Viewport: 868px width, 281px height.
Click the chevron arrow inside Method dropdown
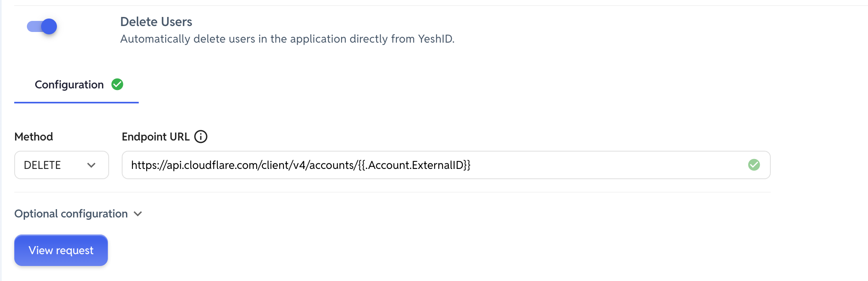[91, 165]
